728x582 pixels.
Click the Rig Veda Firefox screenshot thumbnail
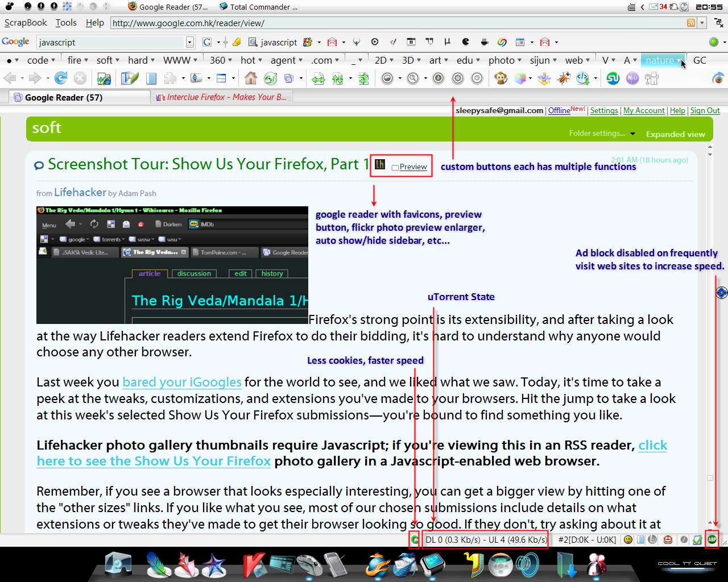[172, 265]
